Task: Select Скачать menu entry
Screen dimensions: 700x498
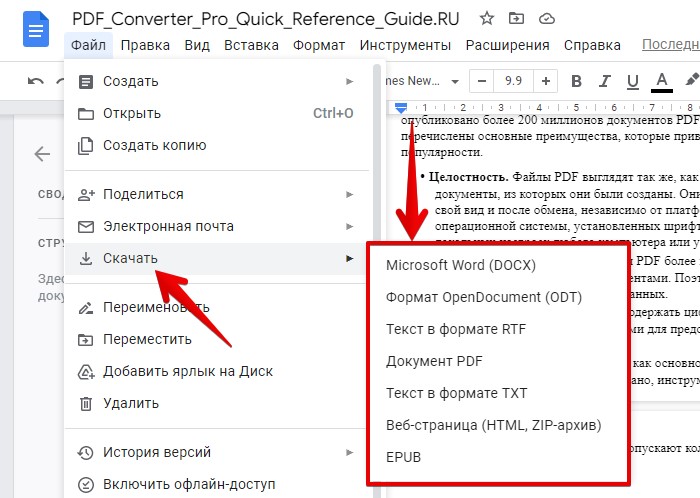Action: click(x=216, y=258)
